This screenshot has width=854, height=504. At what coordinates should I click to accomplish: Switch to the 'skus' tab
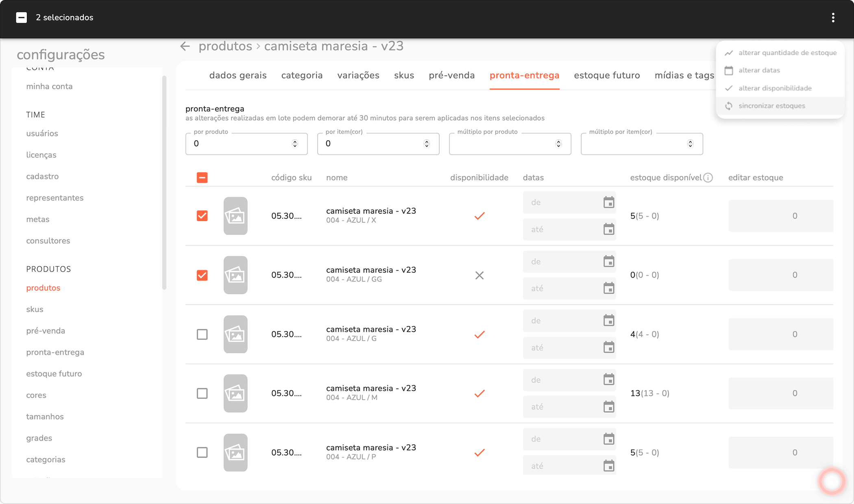[404, 75]
